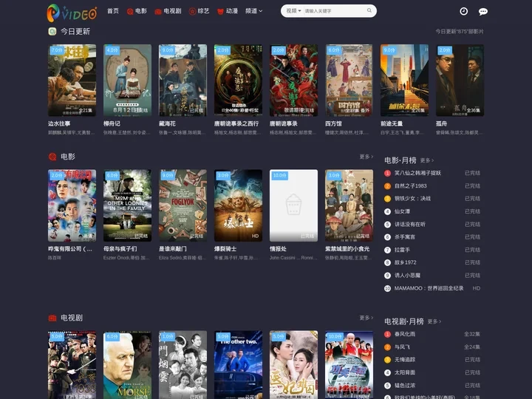Open the 藏海花 poster
532x399 pixels.
(x=183, y=80)
